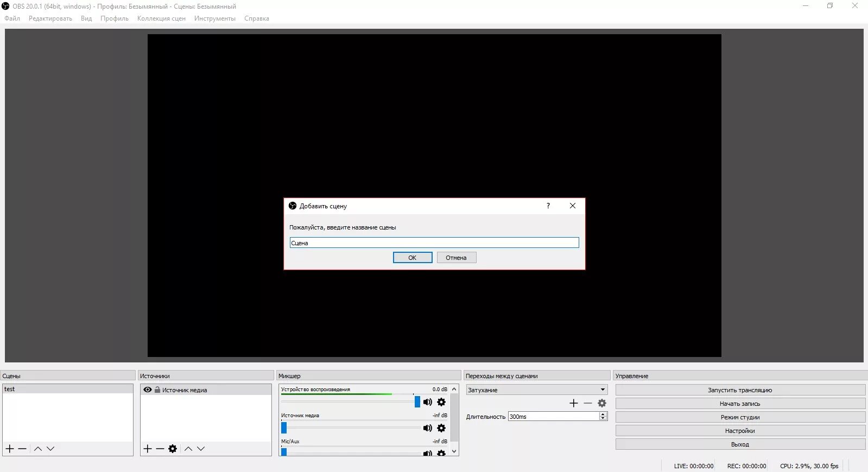
Task: Open transition properties gear icon
Action: point(602,403)
